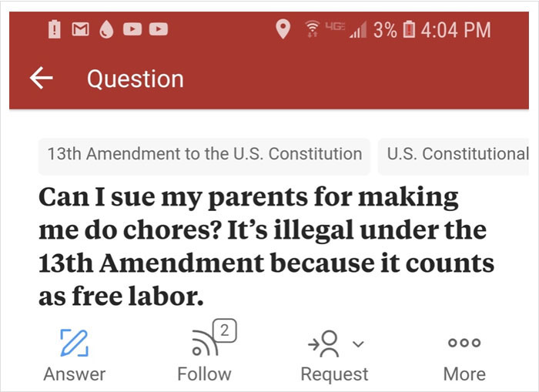Viewport: 539px width, 392px height.
Task: Open the U.S. Constitutional topic tag
Action: 457,153
